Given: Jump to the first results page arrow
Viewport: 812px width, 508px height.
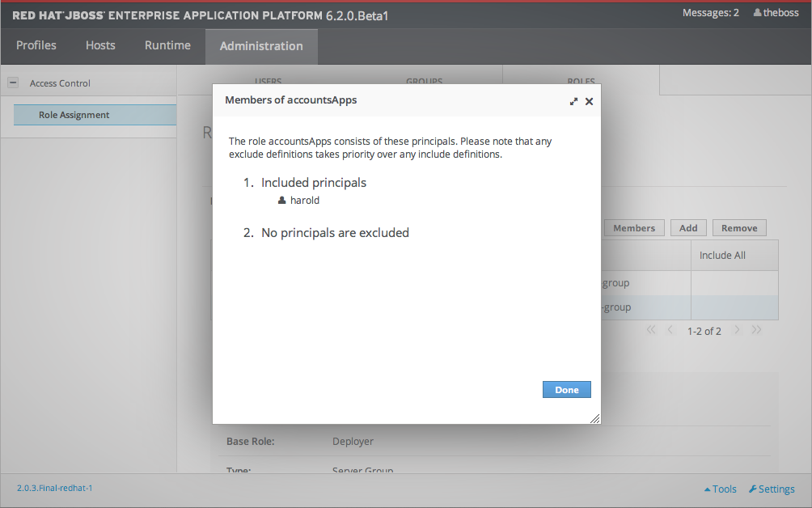Looking at the screenshot, I should [x=651, y=330].
